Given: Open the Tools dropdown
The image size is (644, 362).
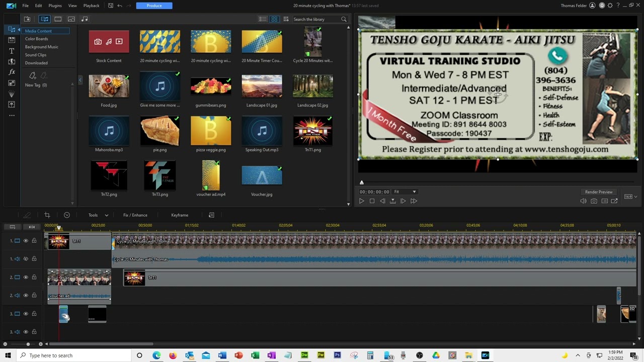Looking at the screenshot, I should (98, 215).
